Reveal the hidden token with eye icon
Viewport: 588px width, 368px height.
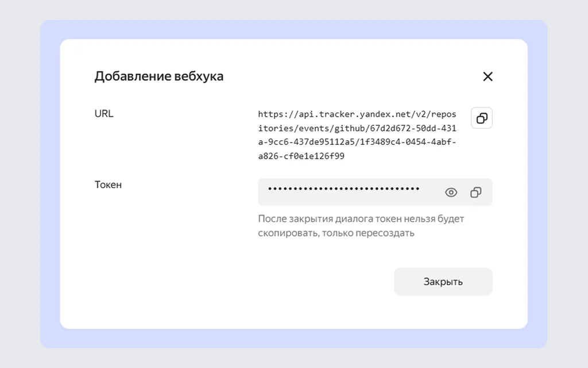point(451,192)
